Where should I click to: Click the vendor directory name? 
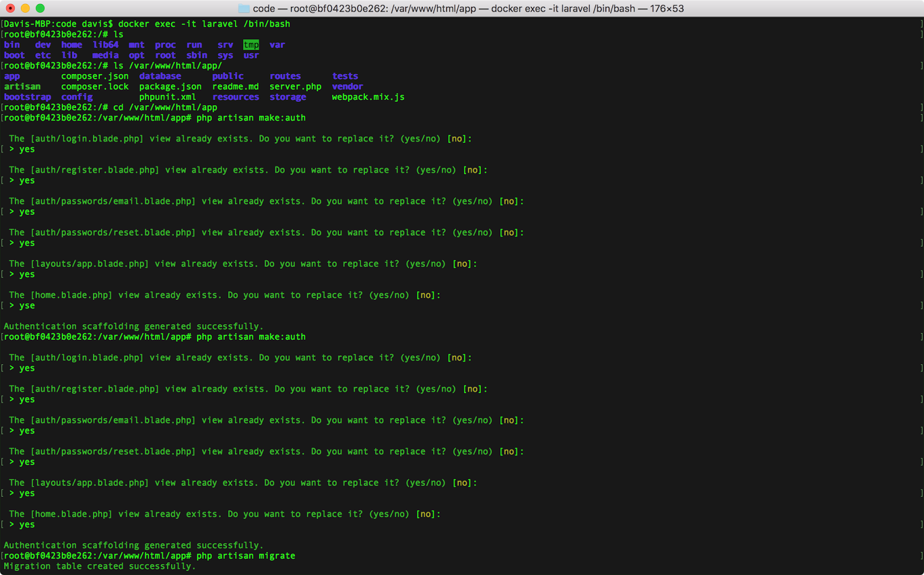(x=347, y=86)
